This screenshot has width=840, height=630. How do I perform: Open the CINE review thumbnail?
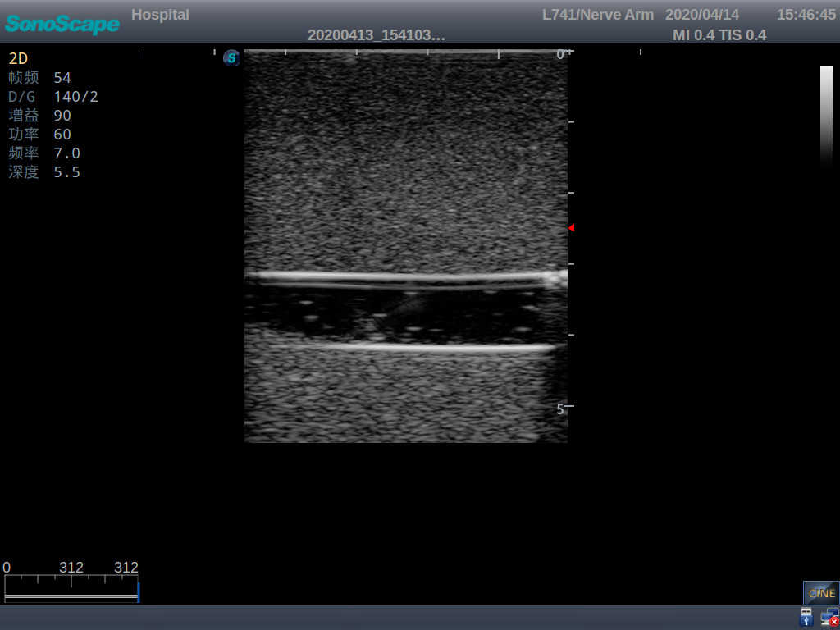coord(821,592)
